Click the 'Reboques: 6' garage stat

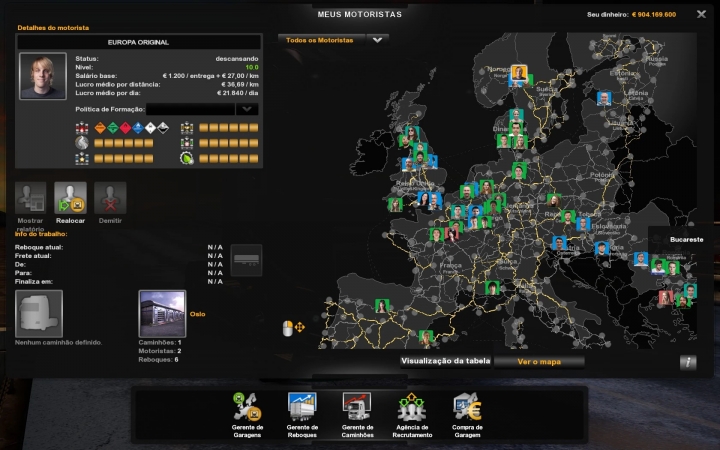coord(158,360)
